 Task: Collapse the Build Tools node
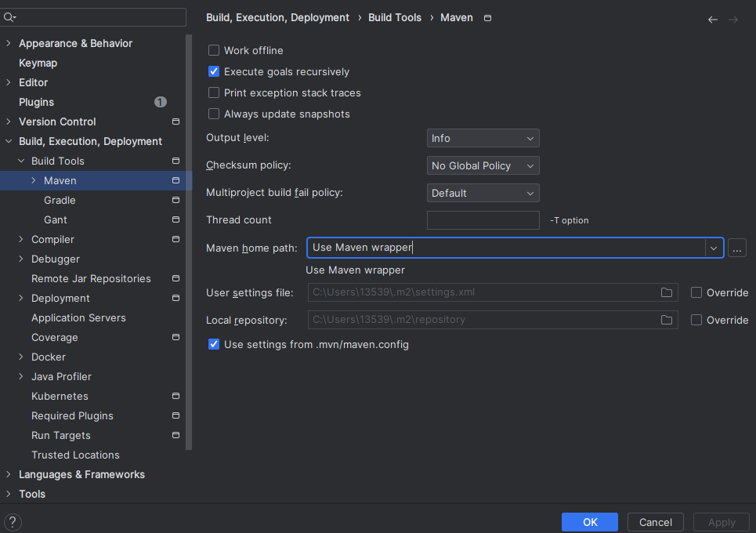(21, 161)
